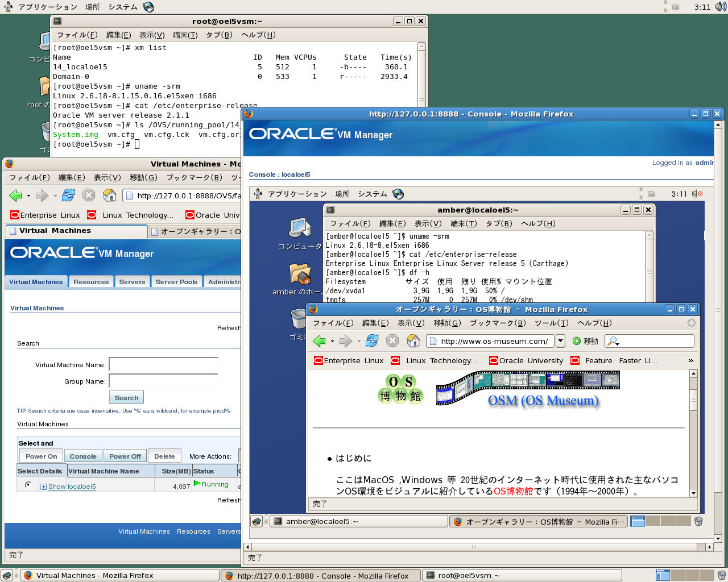The width and height of the screenshot is (728, 582).
Task: Click Forward arrow in Virtual Machines Firefox window
Action: tap(42, 196)
